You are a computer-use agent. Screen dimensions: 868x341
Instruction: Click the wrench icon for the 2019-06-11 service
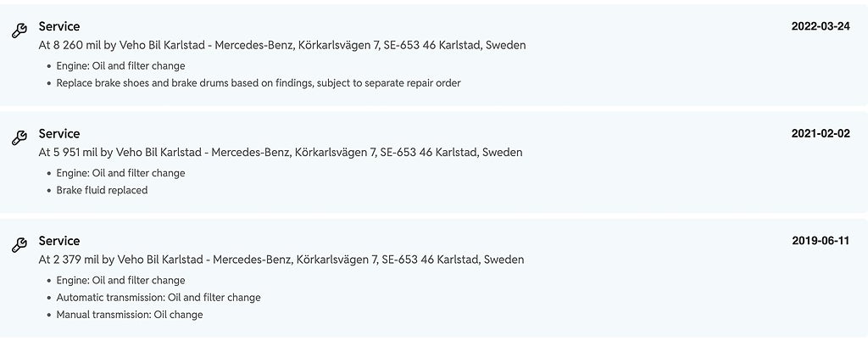point(19,245)
